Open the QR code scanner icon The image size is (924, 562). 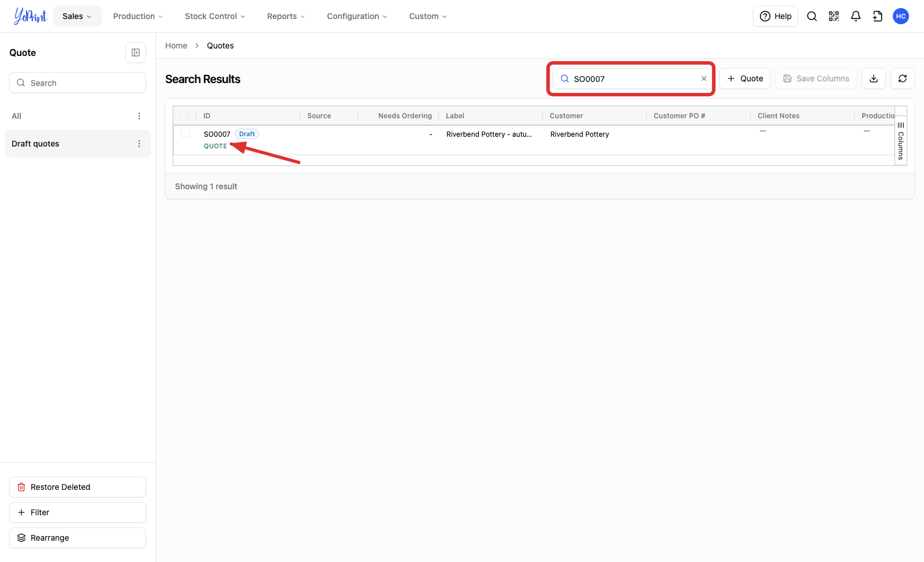coord(834,16)
